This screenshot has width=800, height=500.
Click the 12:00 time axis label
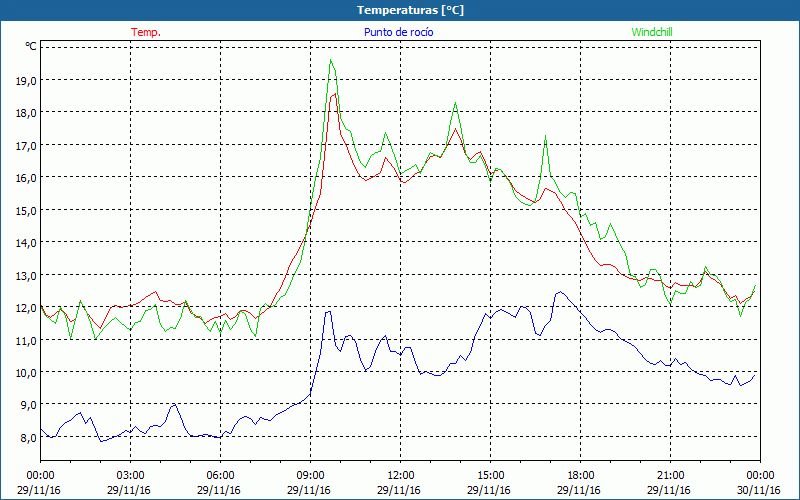(401, 476)
